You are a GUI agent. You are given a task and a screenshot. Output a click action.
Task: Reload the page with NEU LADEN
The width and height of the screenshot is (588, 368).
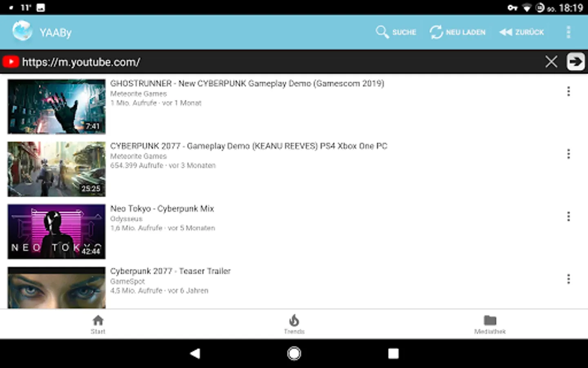point(457,32)
